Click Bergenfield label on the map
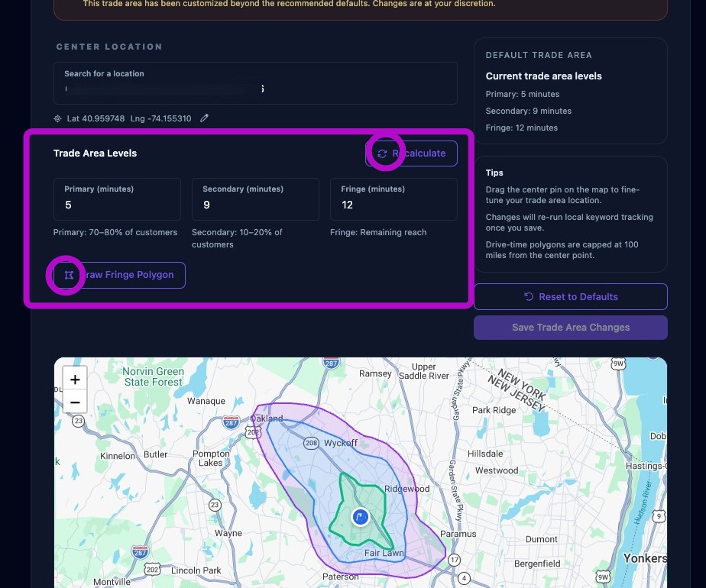706x588 pixels. [537, 564]
